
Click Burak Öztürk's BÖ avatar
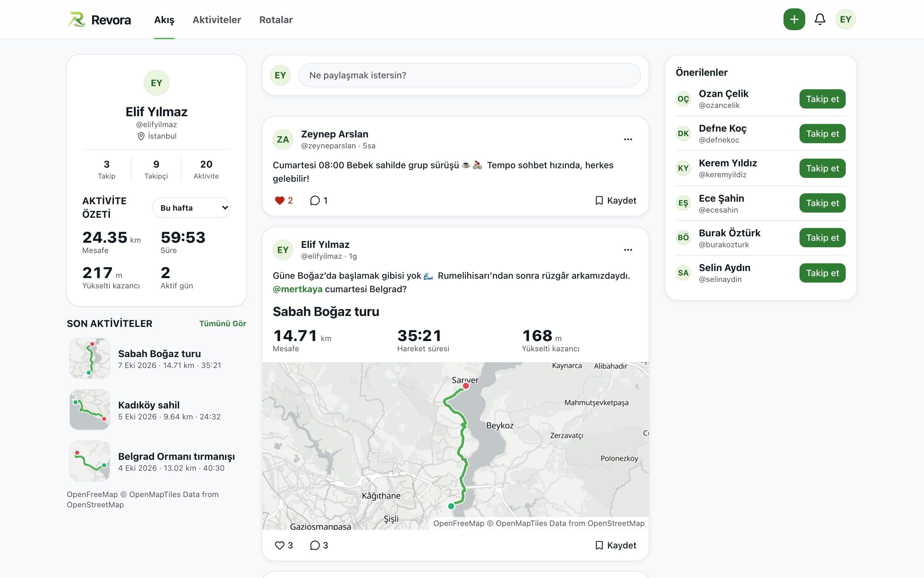click(683, 237)
